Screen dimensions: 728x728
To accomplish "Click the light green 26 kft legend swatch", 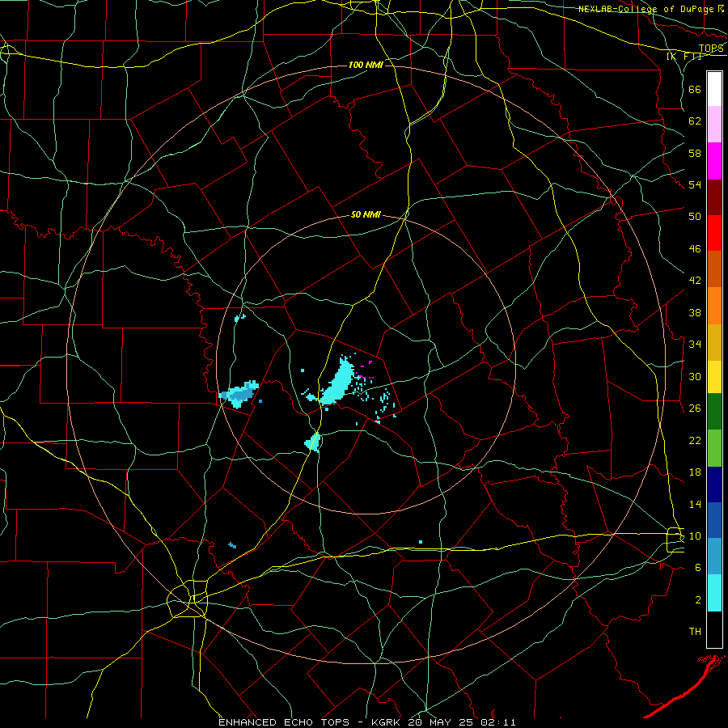I will pos(714,447).
